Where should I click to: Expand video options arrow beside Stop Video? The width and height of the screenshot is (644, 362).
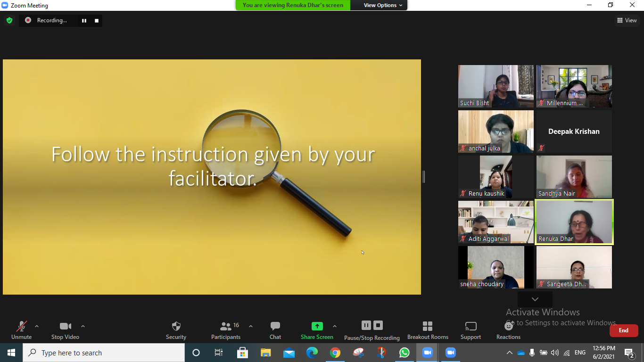point(83,326)
